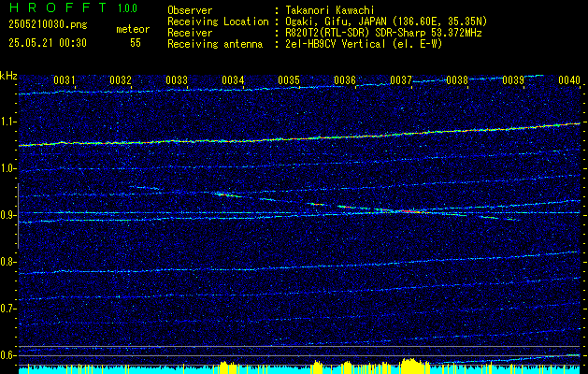588x374 pixels.
Task: Click the 0.9 kHz axis label
Action: (7, 215)
